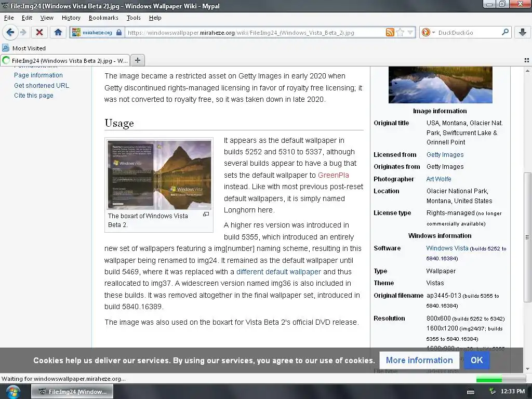Follow the different default wallpaper link
This screenshot has width=532, height=399.
point(278,272)
